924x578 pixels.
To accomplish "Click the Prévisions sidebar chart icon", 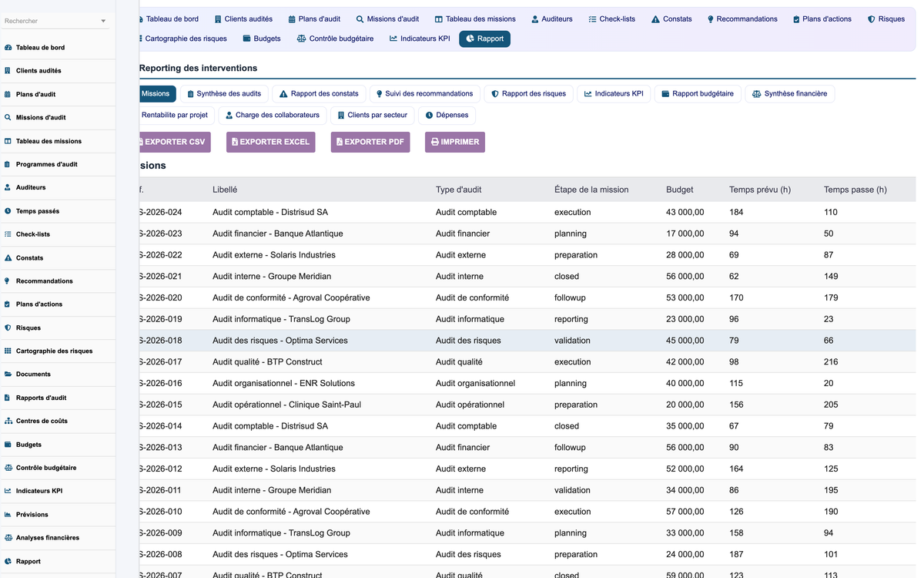I will (8, 515).
